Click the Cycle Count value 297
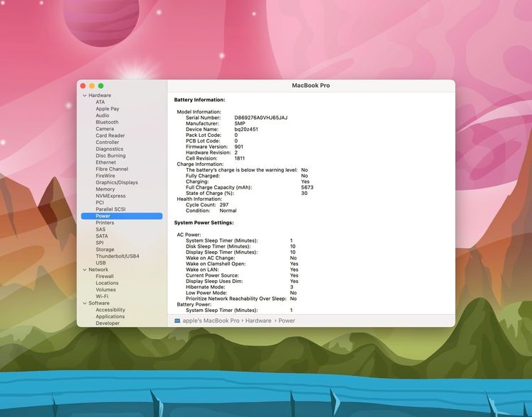The width and height of the screenshot is (532, 417). tap(224, 205)
